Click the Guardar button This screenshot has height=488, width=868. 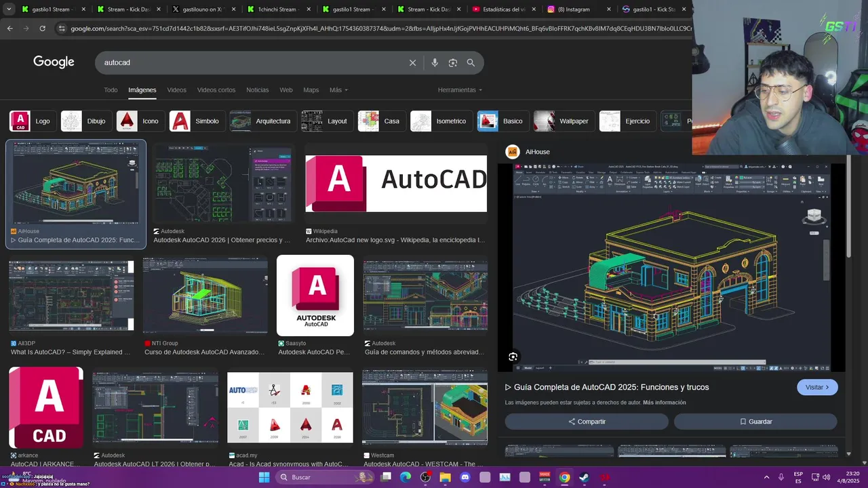pyautogui.click(x=755, y=422)
